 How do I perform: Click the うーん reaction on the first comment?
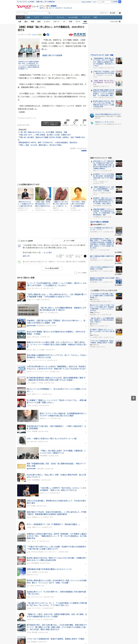tap(79, 256)
